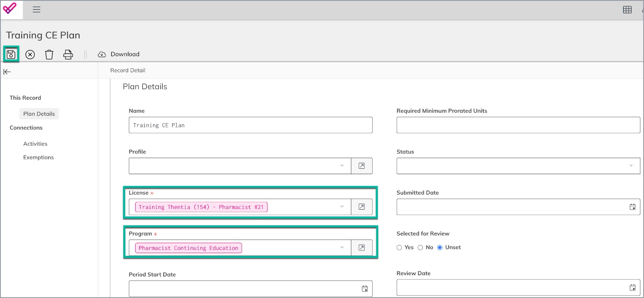
Task: Click the Connections heading
Action: point(26,128)
